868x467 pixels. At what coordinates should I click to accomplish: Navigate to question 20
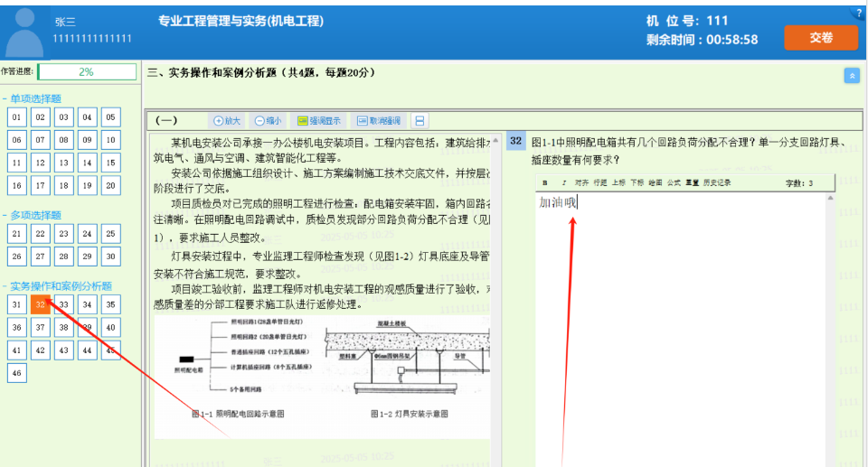click(x=110, y=186)
